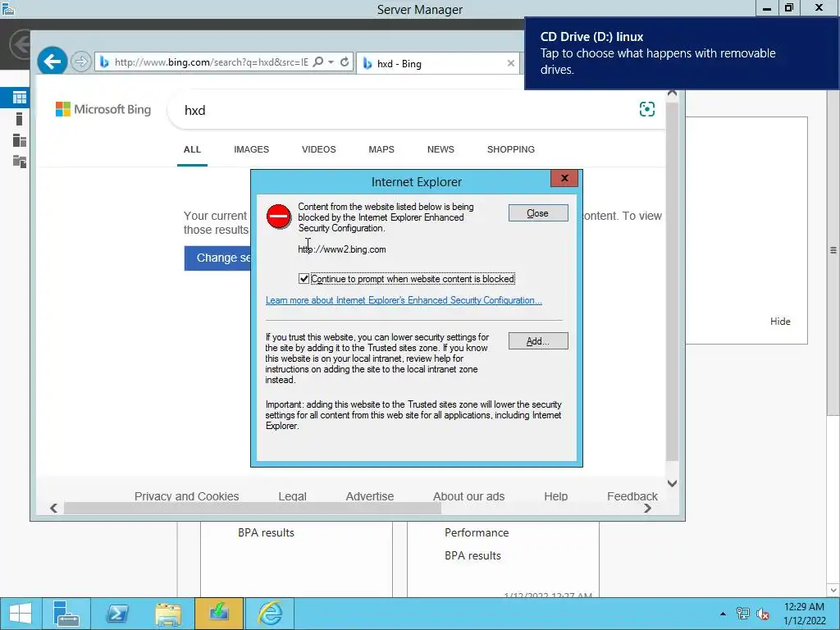Click the horizontal scrollbar thumb in the browser

[253, 508]
